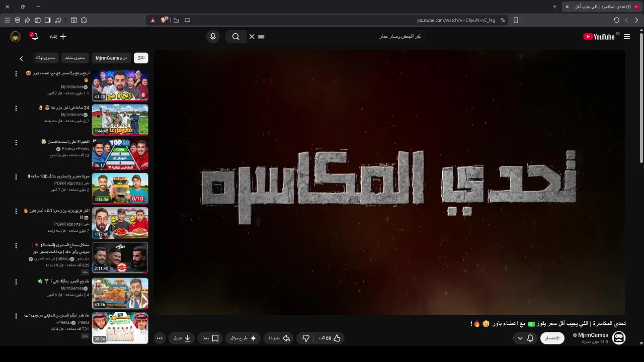Open the Brave Shields lion icon
This screenshot has width=644, height=362.
[164, 20]
